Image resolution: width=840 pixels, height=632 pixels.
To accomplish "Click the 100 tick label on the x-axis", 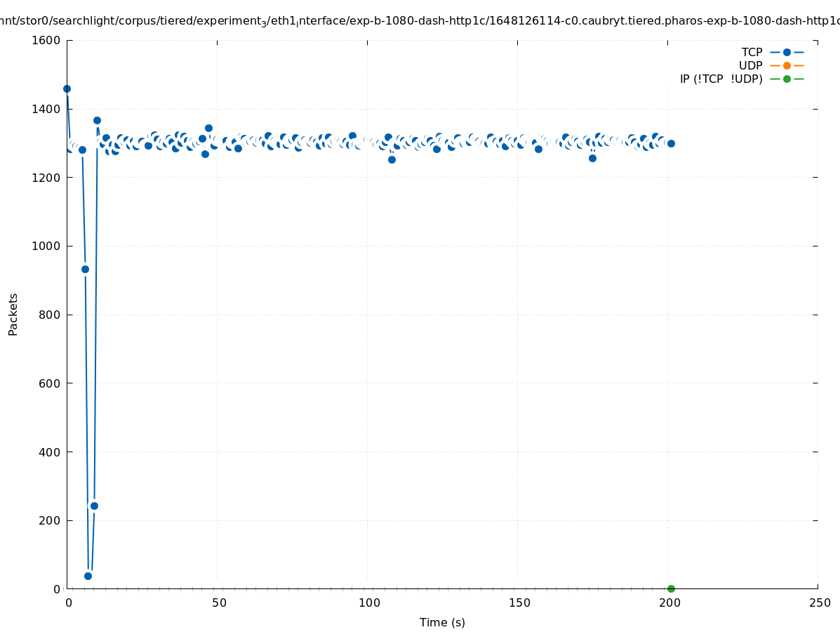I will click(x=367, y=603).
